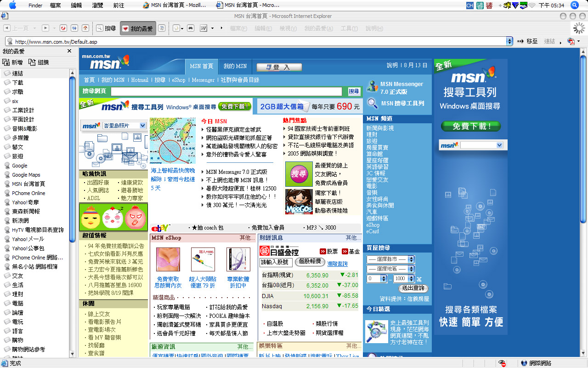The height and width of the screenshot is (368, 588).
Task: Open the 選擇縣市 county dropdown
Action: pyautogui.click(x=390, y=259)
